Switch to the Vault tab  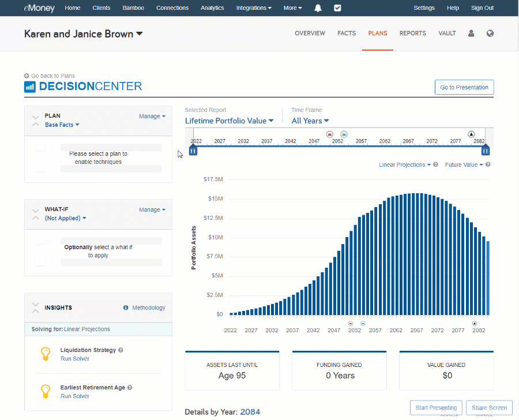tap(447, 33)
